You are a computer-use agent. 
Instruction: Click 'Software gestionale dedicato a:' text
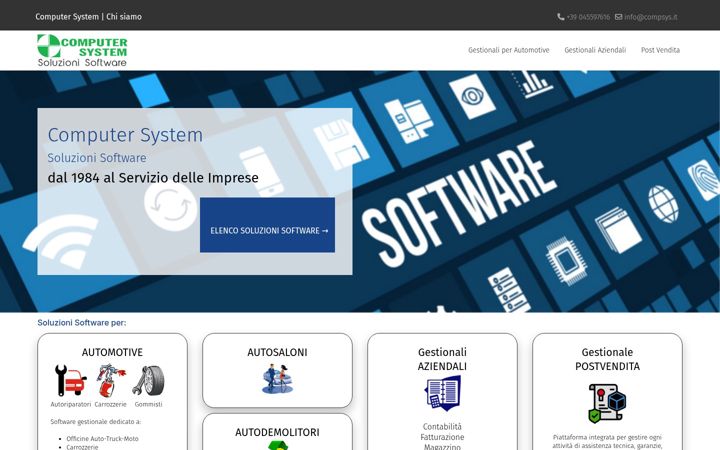[96, 422]
